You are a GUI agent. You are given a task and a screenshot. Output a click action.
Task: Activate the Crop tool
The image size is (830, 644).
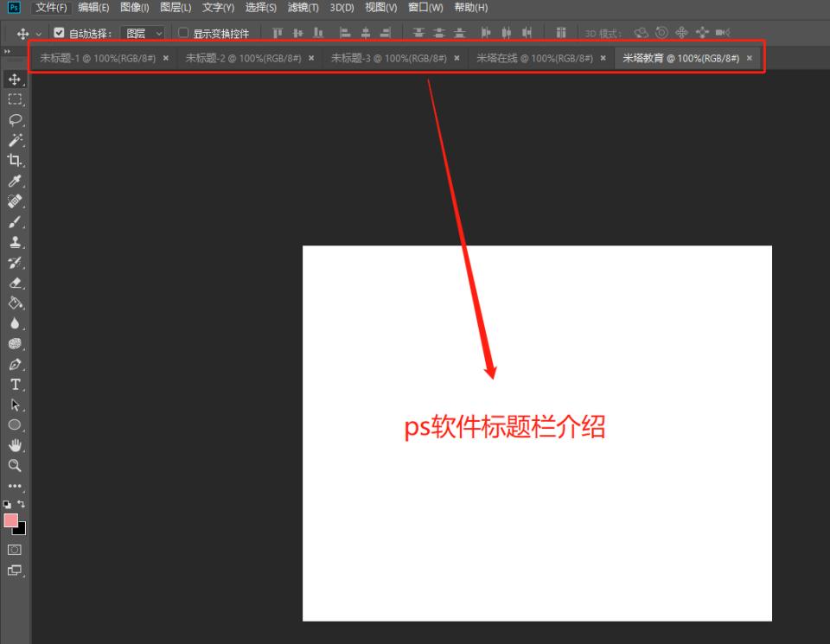click(14, 161)
